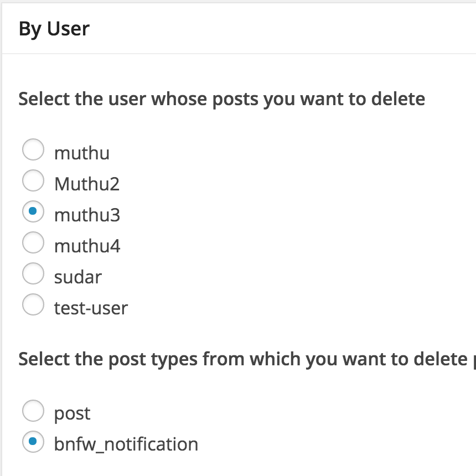Click the "Muthu2" user label text
476x476 pixels.
pyautogui.click(x=87, y=184)
